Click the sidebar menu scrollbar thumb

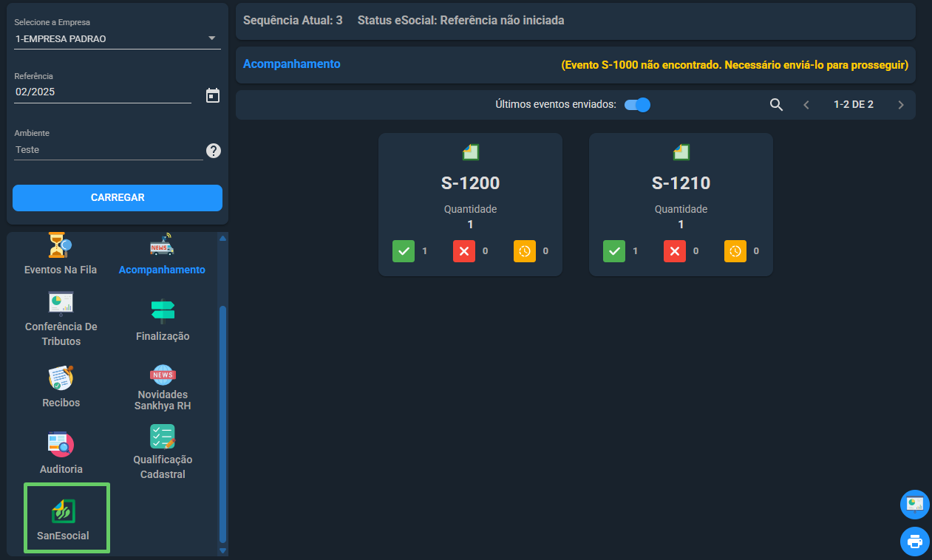pos(222,425)
